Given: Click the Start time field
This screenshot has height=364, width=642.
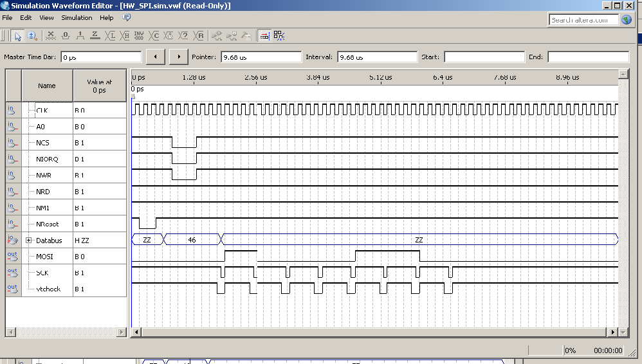Looking at the screenshot, I should tap(484, 57).
